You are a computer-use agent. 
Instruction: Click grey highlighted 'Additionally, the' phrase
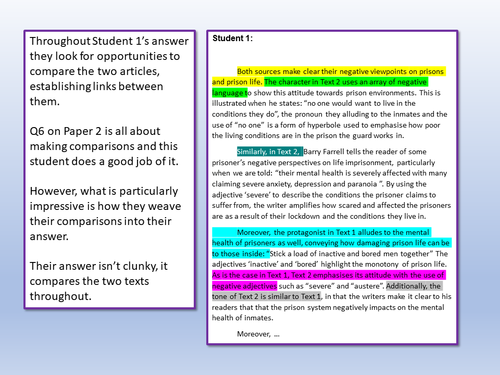[x=413, y=286]
